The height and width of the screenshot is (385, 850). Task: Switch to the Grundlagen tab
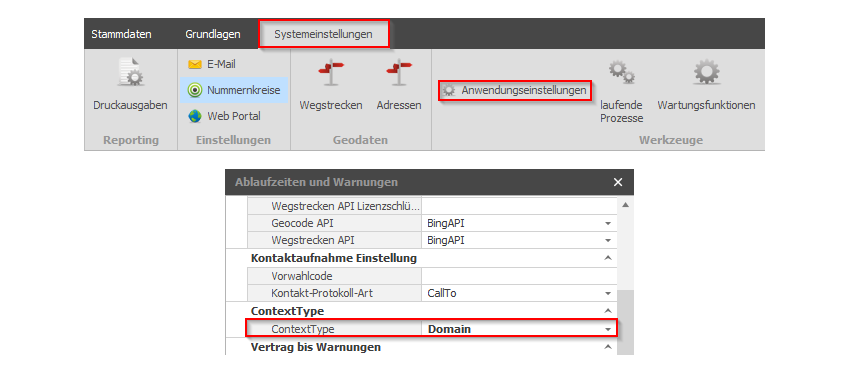point(212,34)
